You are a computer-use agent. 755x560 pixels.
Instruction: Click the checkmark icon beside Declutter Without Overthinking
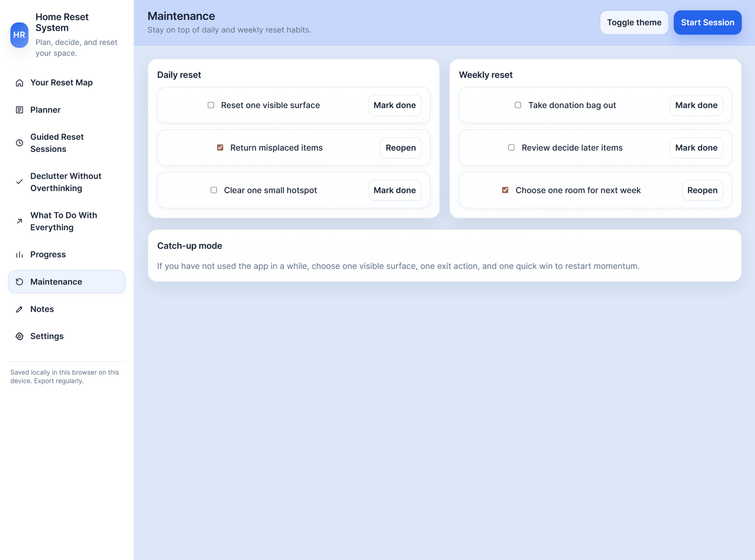tap(19, 182)
